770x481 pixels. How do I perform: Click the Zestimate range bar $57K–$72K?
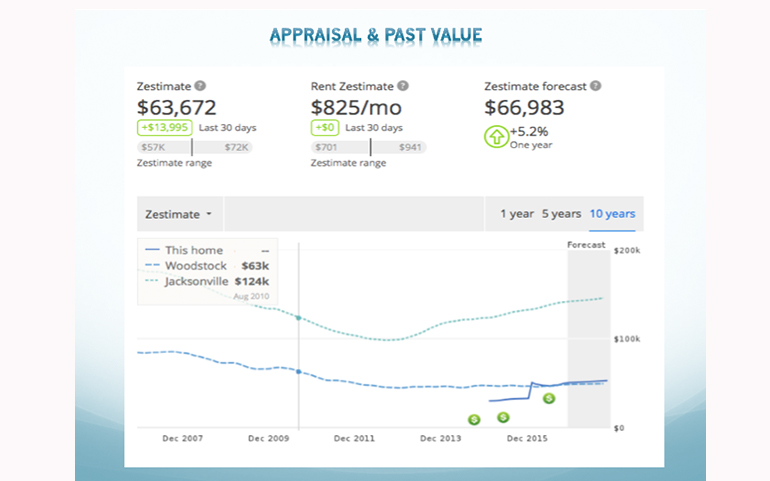coord(195,147)
